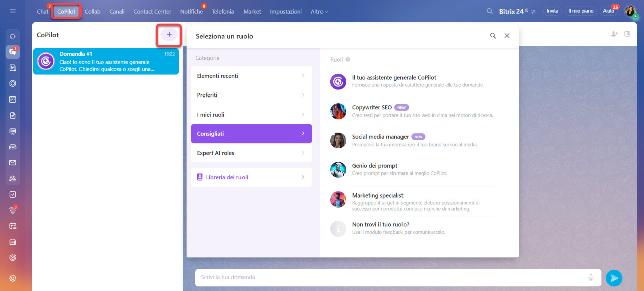Select the Genio dei prompt role
Screen dimensions: 644x291
tap(413, 169)
